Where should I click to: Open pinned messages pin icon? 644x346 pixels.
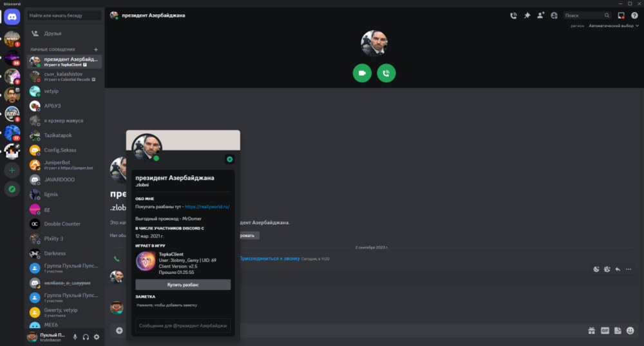click(x=527, y=15)
